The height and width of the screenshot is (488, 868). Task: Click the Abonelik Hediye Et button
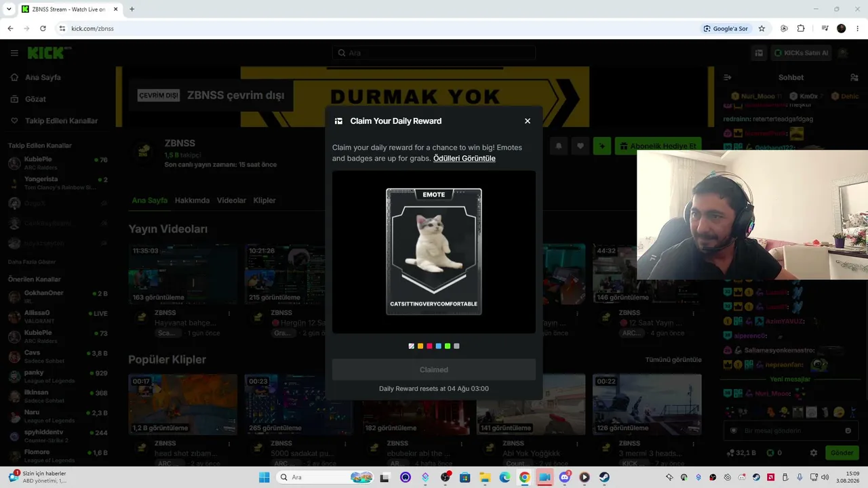[658, 146]
